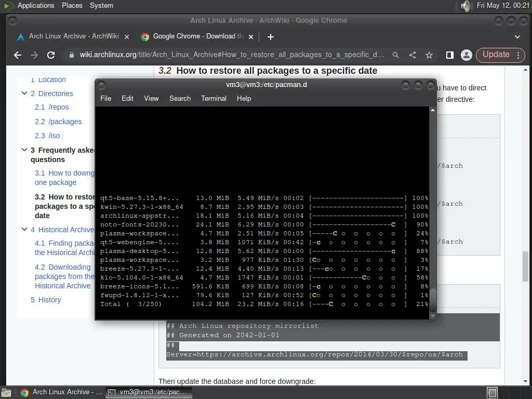Click the Total (3/250) line
The height and width of the screenshot is (399, 532).
click(x=264, y=304)
